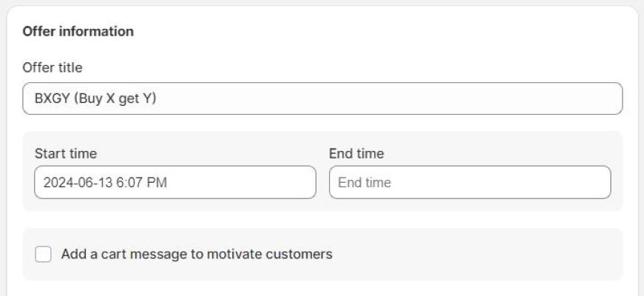Screen dimensions: 644x296
Task: Click "(Buy X get Y)" in the offer title
Action: pos(115,98)
